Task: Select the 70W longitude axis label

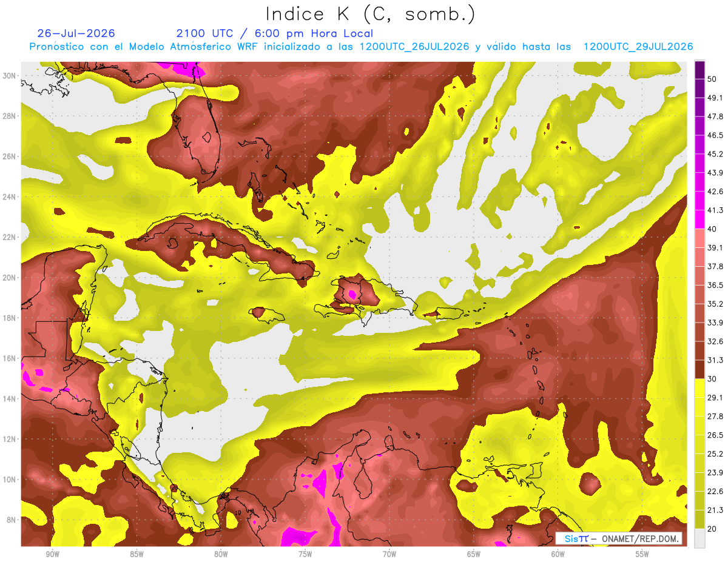Action: click(389, 554)
